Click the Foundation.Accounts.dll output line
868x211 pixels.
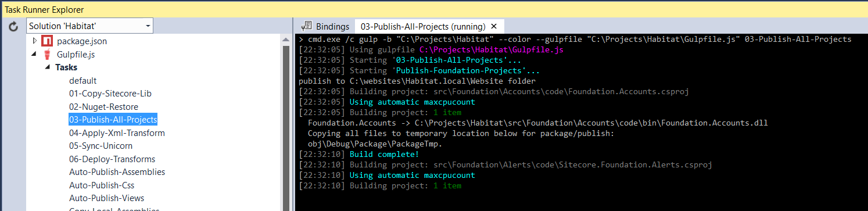537,123
